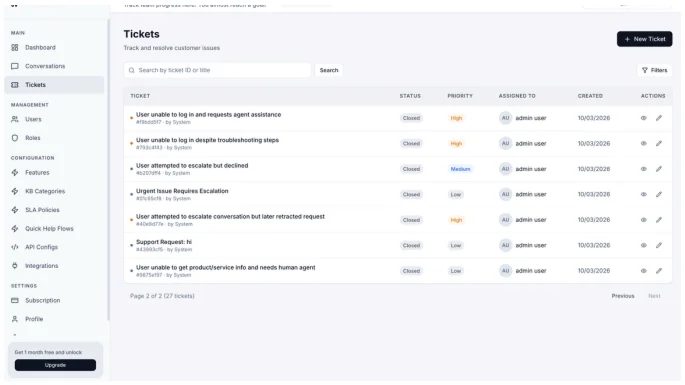This screenshot has height=385, width=685.
Task: Click the Status column header
Action: pyautogui.click(x=410, y=96)
